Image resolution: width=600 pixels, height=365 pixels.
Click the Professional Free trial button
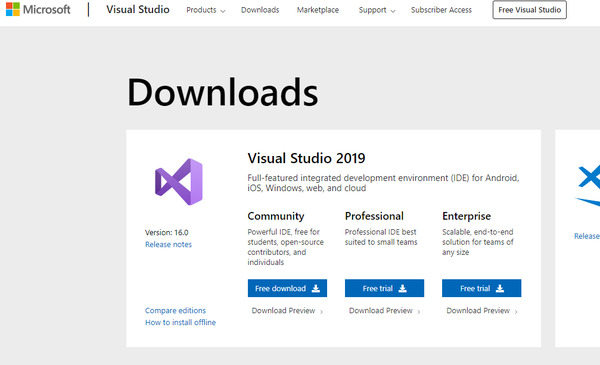tap(385, 288)
